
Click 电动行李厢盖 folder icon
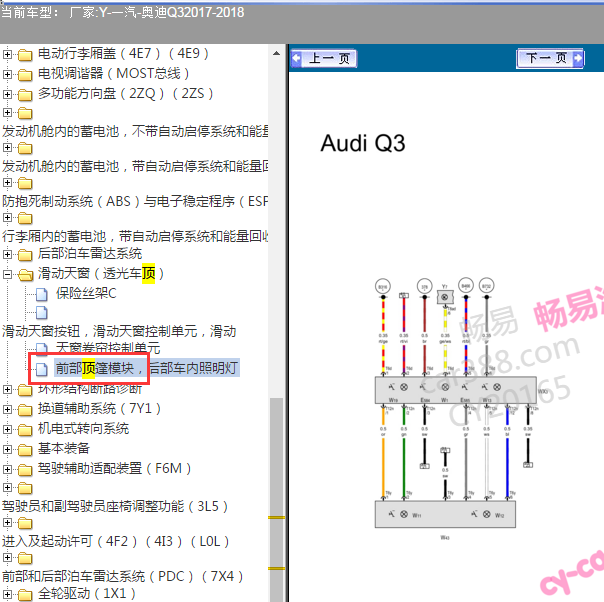point(25,55)
